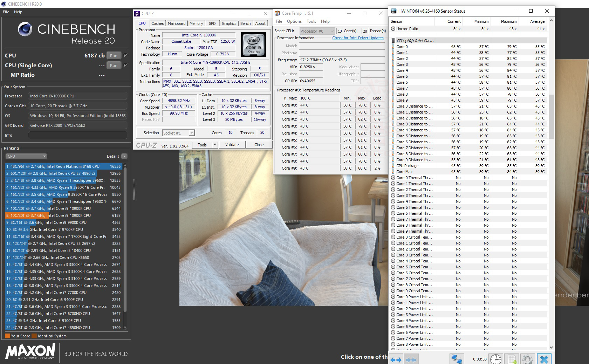This screenshot has width=589, height=364.
Task: Click the collapse columns arrows icon in HWiNFO
Action: pos(411,359)
